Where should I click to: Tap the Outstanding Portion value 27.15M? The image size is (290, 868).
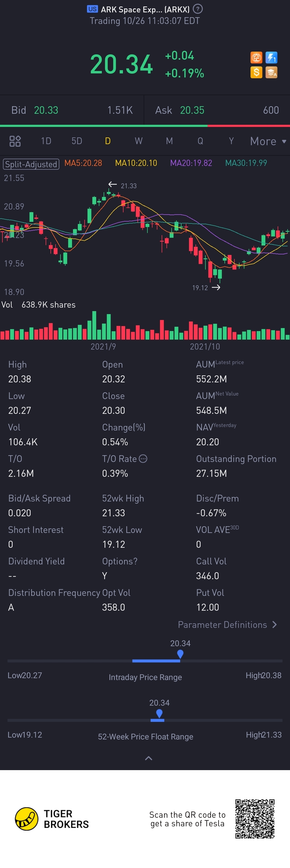tap(211, 474)
